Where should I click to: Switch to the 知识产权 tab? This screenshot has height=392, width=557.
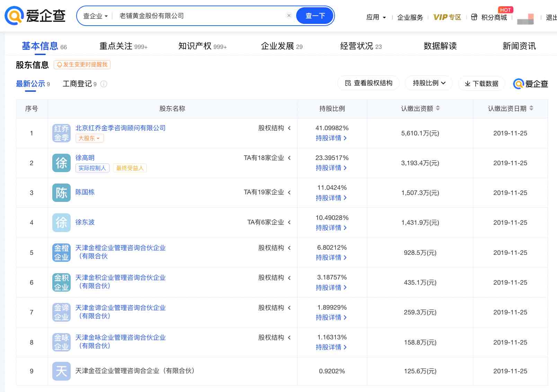(202, 46)
